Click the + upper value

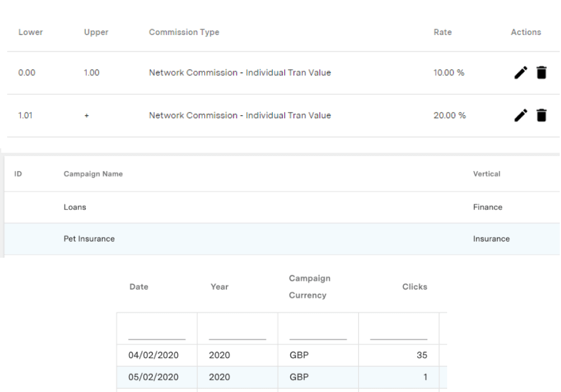pyautogui.click(x=87, y=116)
